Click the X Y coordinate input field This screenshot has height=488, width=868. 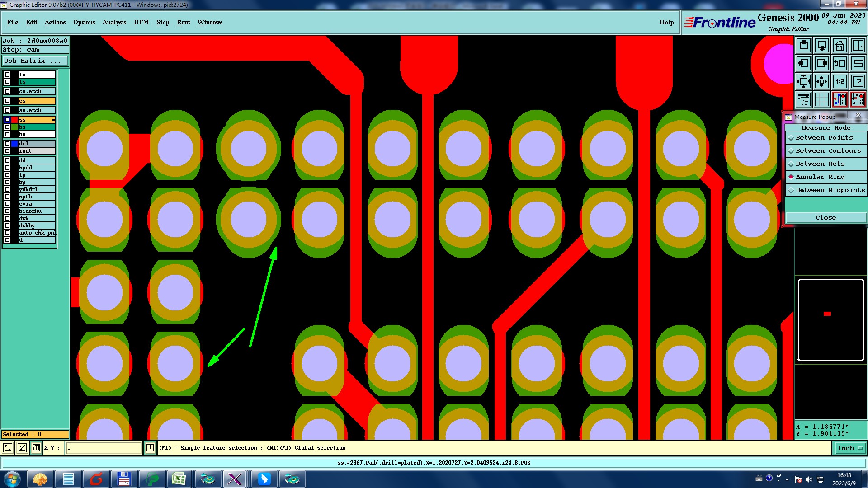point(104,448)
